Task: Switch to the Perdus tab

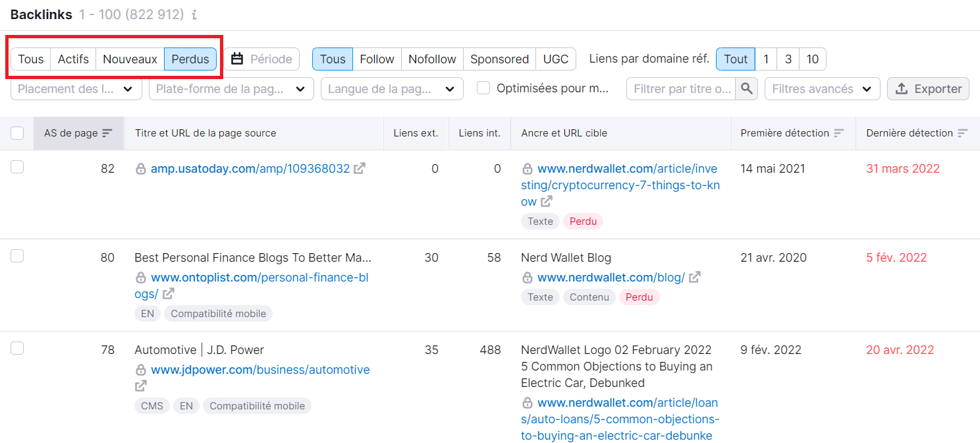Action: [190, 59]
